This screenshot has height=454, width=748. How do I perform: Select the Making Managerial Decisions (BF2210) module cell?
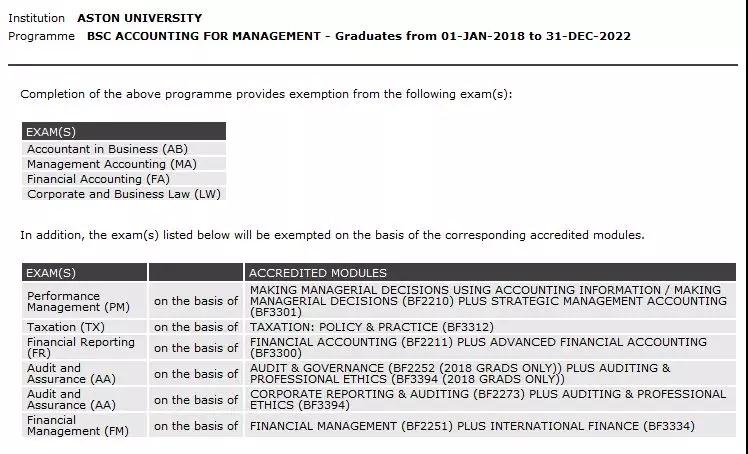click(x=488, y=301)
